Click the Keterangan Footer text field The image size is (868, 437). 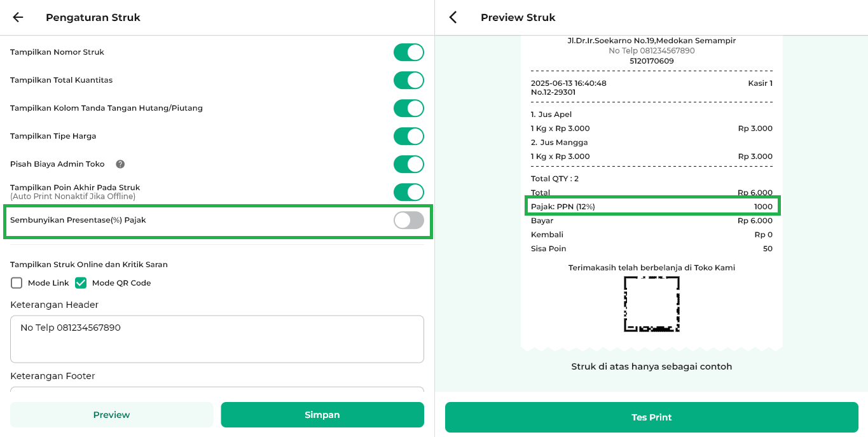[217, 389]
